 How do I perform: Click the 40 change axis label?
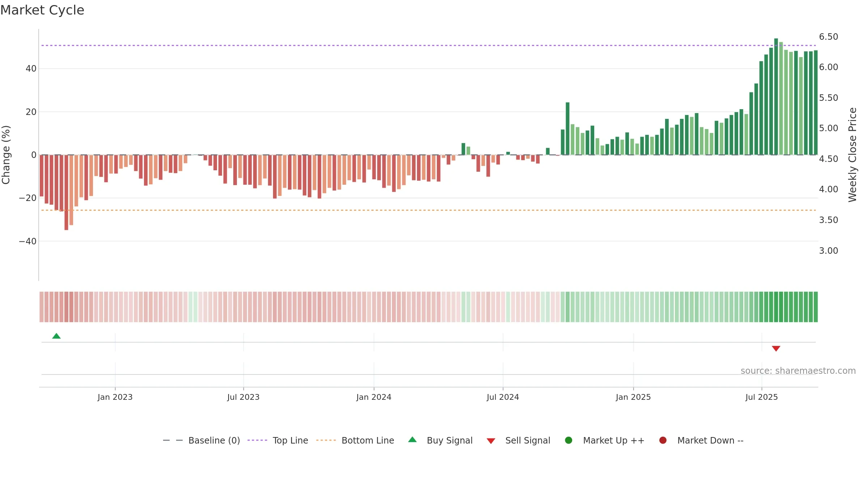pyautogui.click(x=31, y=69)
